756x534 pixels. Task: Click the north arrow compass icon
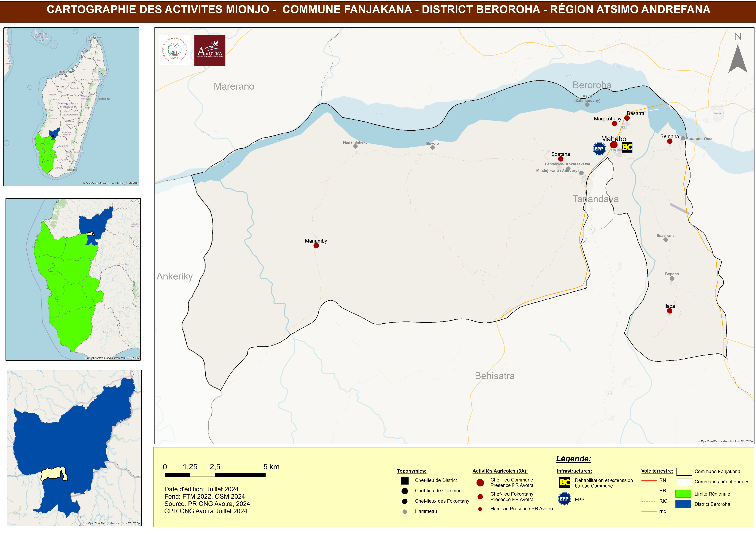pyautogui.click(x=738, y=58)
